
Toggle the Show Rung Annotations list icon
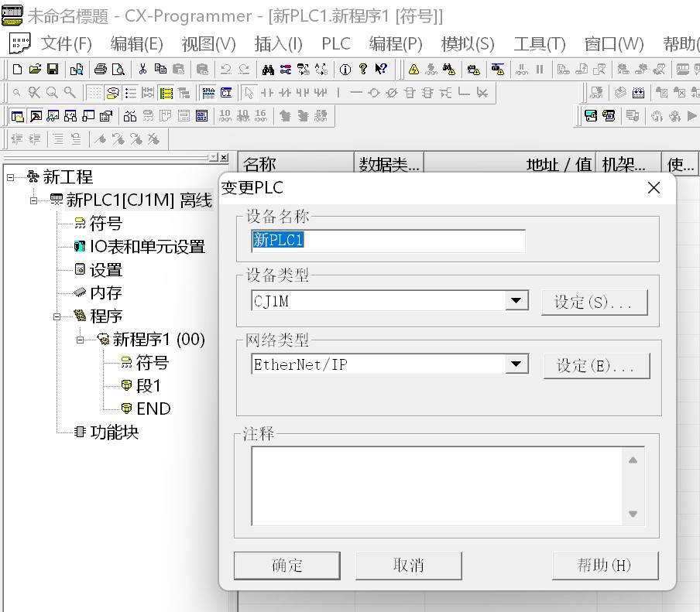click(x=130, y=93)
